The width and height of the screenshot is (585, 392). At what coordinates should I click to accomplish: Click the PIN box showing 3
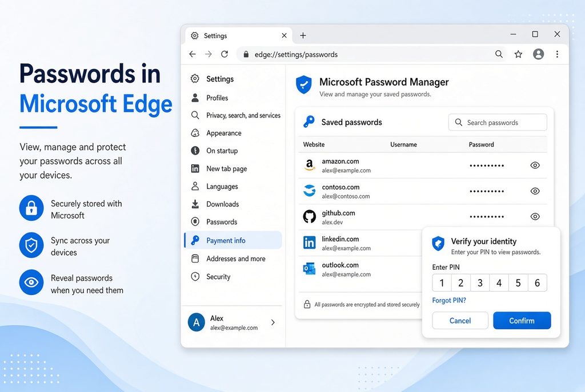coord(480,283)
